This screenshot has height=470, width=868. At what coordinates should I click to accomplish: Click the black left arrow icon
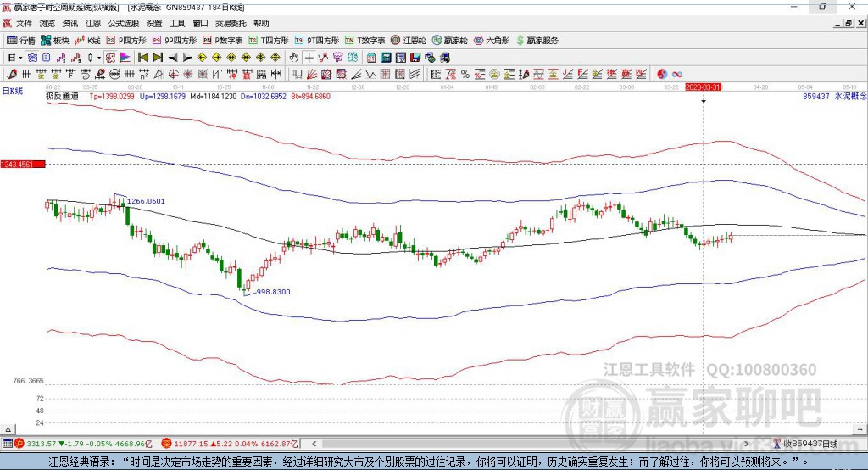click(173, 58)
